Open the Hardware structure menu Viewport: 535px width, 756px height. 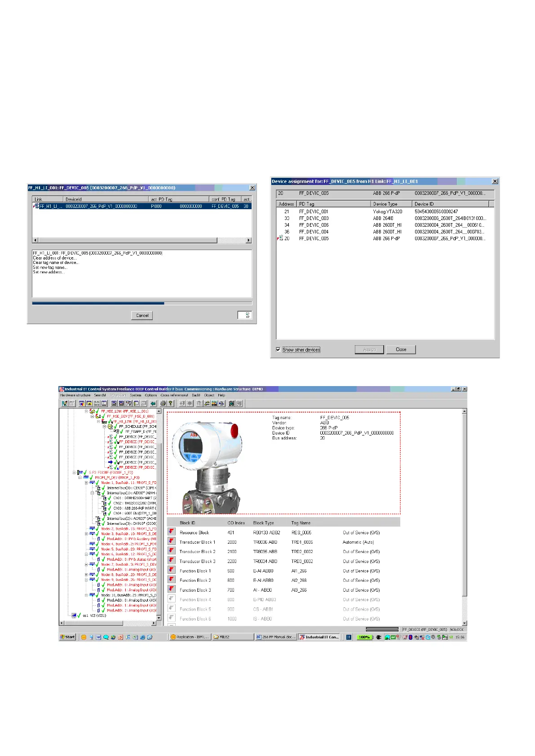point(75,395)
